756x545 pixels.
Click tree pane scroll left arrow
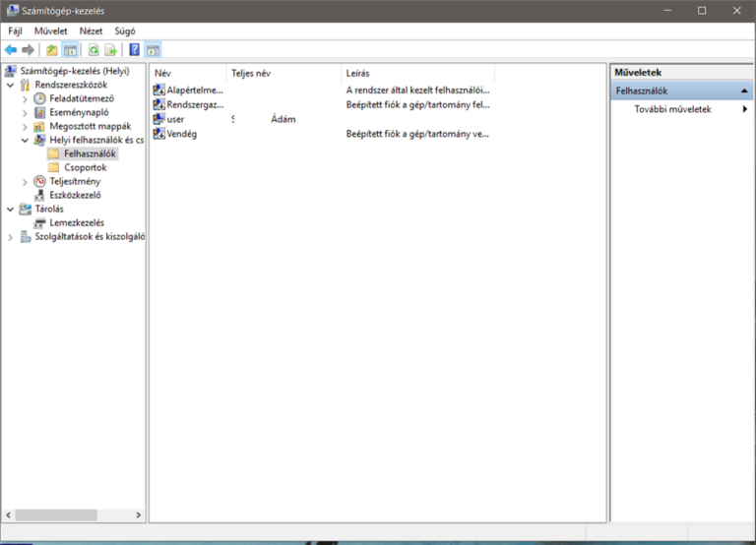pyautogui.click(x=8, y=515)
